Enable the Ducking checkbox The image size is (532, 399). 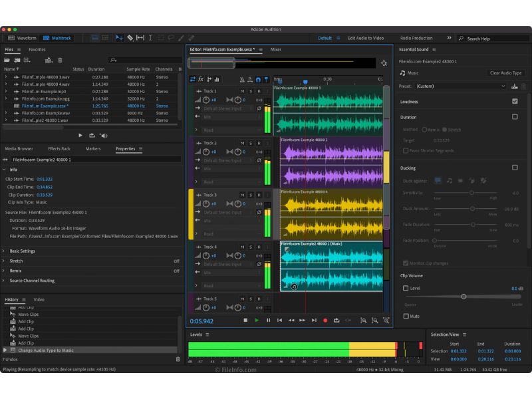pyautogui.click(x=515, y=168)
